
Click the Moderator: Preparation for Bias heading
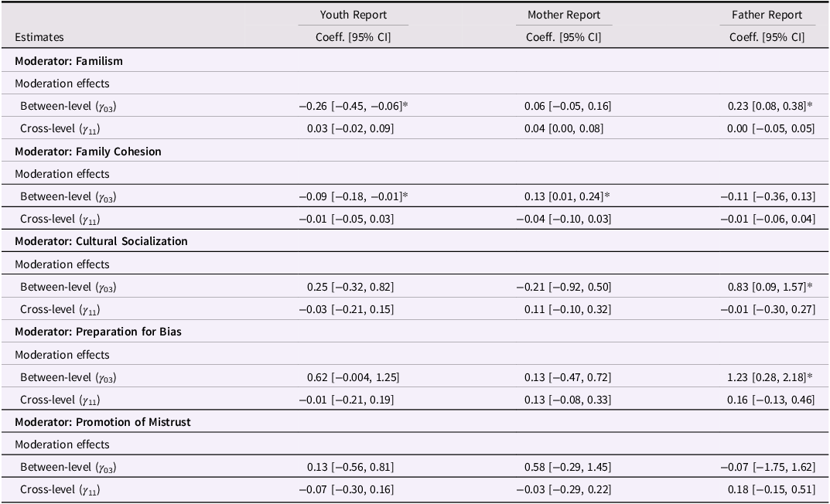(x=98, y=332)
